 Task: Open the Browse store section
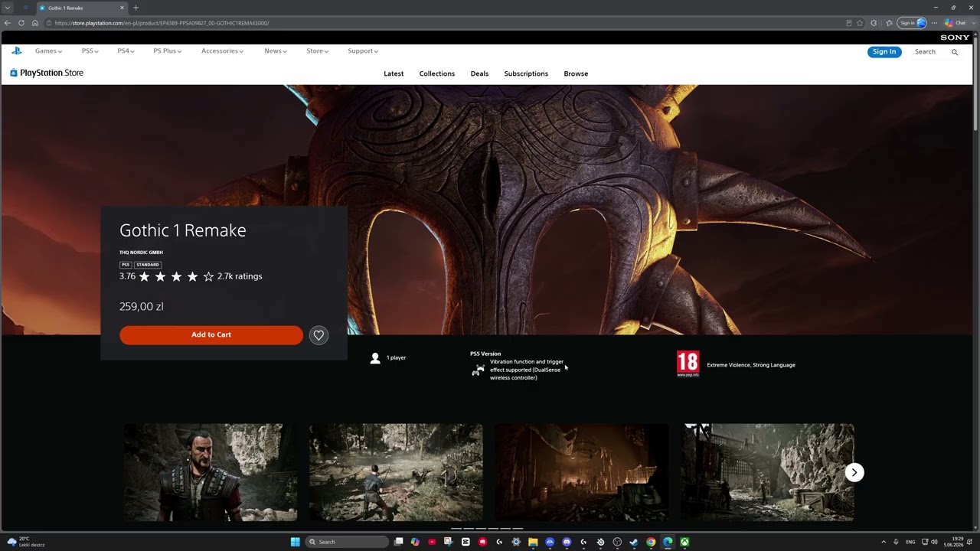click(x=576, y=73)
